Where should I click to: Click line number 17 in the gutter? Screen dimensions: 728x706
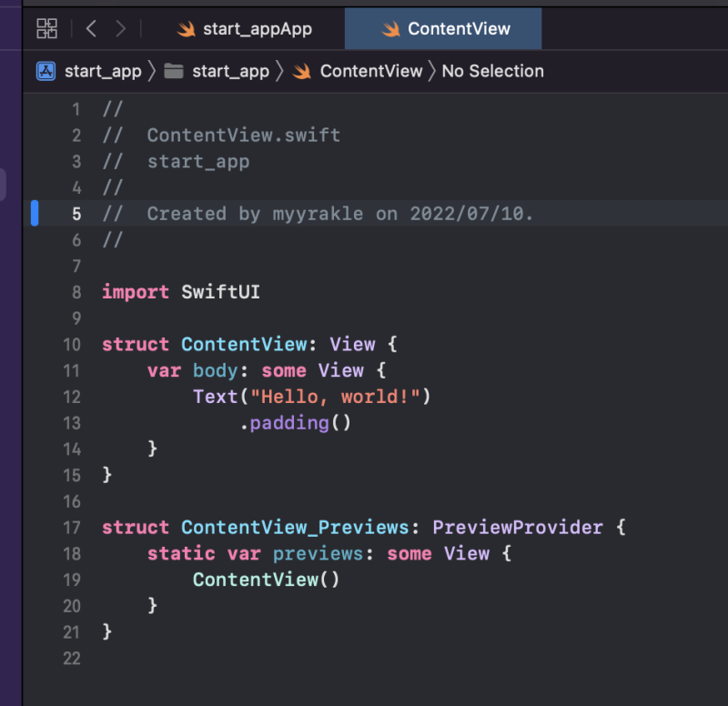(x=72, y=528)
